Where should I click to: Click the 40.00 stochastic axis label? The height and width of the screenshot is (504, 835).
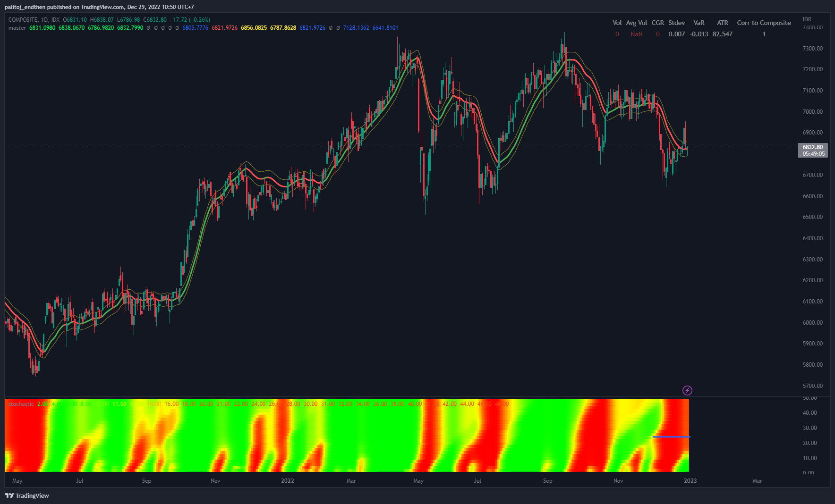pos(809,412)
